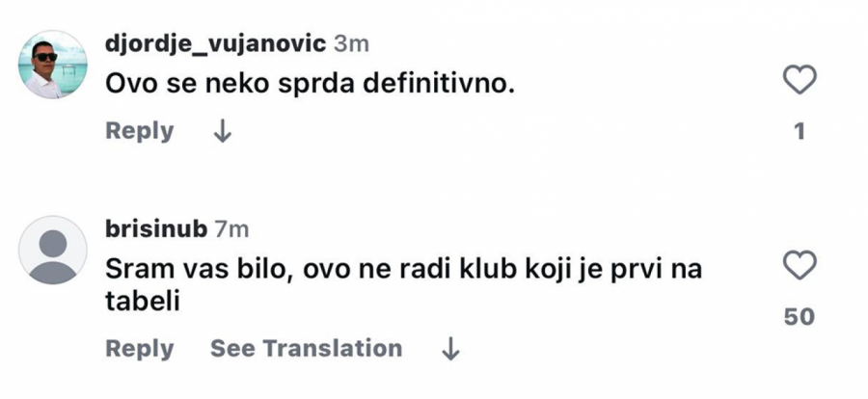Click See Translation on brisinub's comment

click(306, 349)
